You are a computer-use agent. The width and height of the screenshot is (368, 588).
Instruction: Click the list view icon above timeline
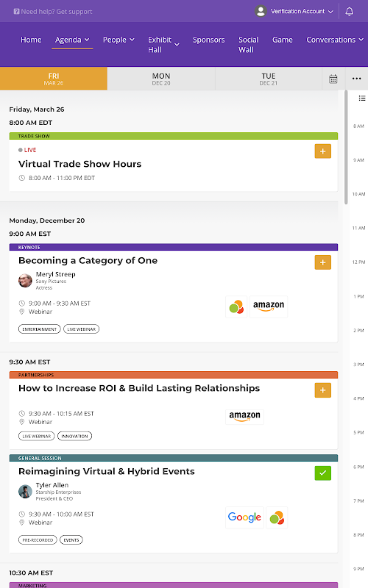coord(361,98)
